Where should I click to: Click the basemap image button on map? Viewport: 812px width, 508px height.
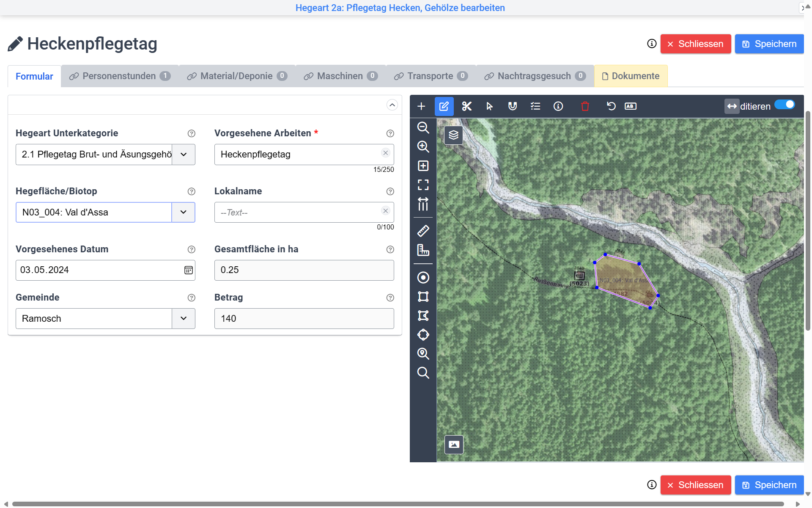pos(454,444)
